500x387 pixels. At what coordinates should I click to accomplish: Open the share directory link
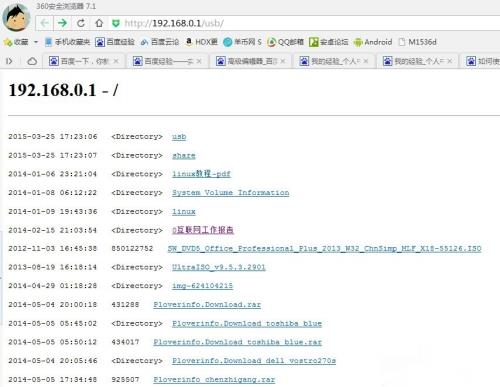click(184, 155)
